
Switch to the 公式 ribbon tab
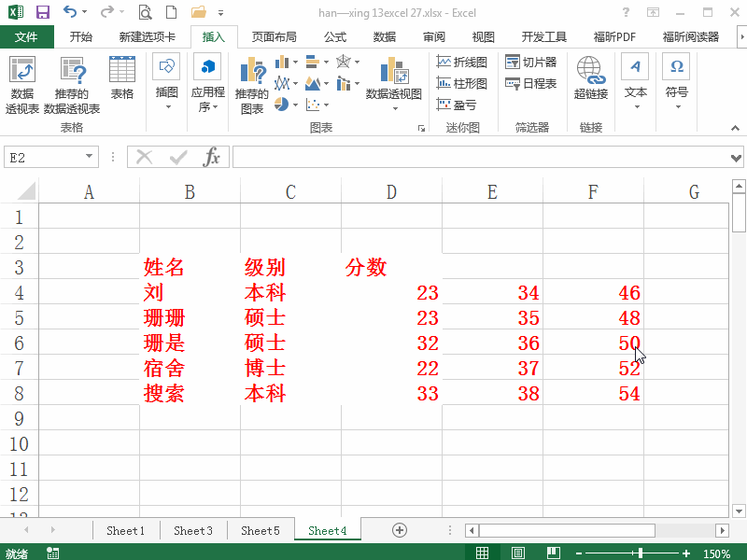tap(333, 36)
